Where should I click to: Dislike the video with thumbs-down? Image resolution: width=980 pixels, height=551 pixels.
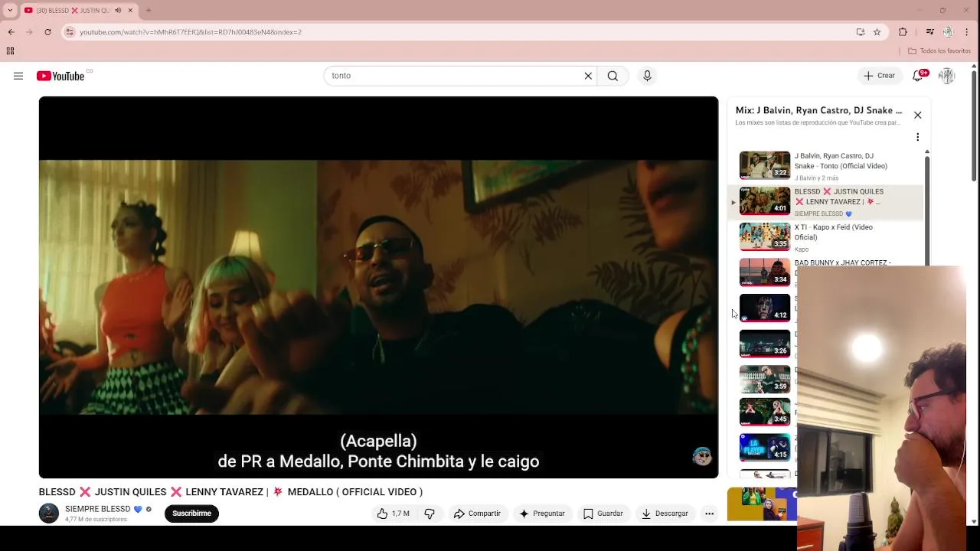(x=430, y=514)
